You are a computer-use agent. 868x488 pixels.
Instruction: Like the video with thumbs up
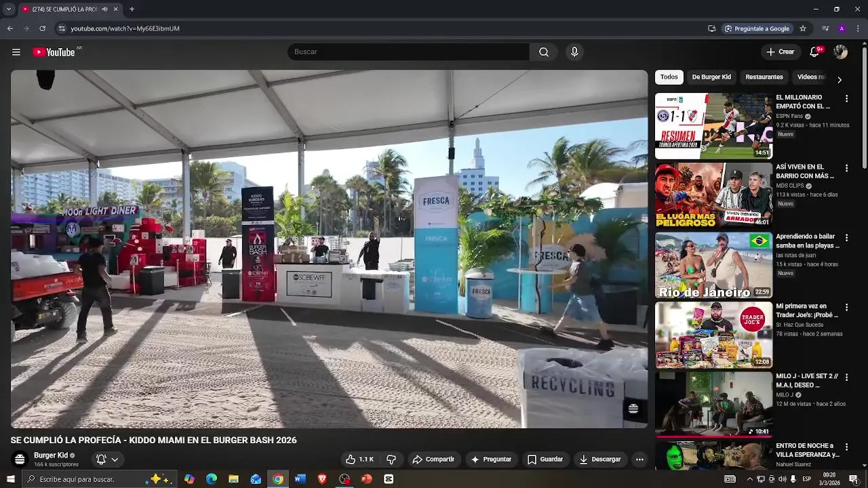click(360, 459)
